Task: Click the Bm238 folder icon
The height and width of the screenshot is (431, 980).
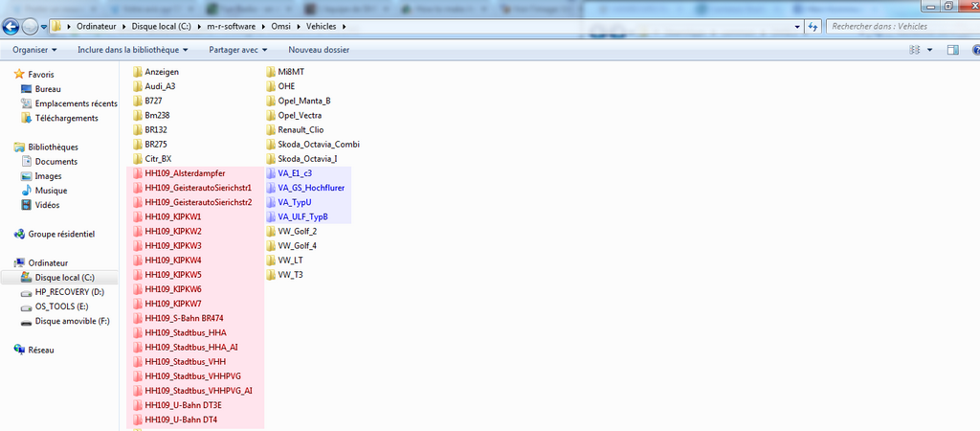Action: pos(138,115)
